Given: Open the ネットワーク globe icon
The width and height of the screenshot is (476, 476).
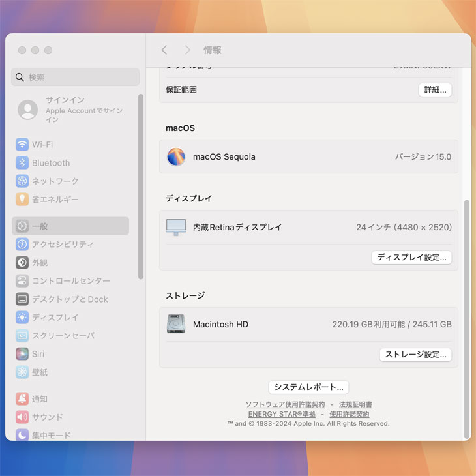Looking at the screenshot, I should point(22,181).
